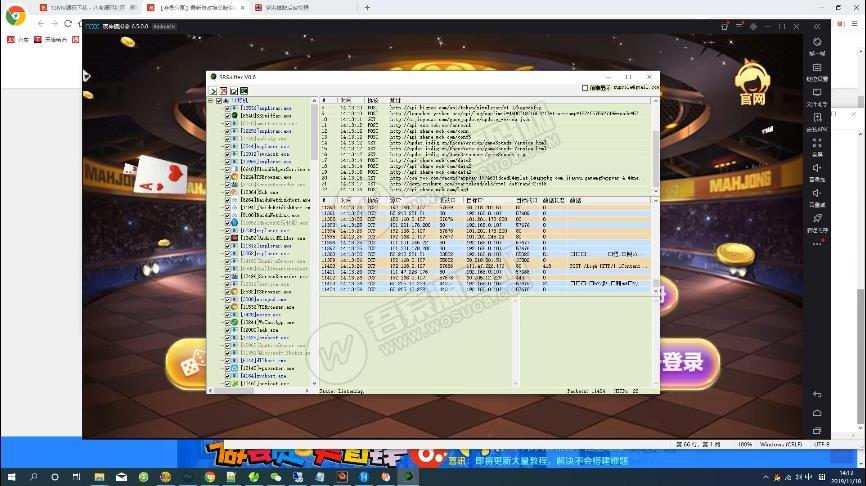Click the UTF-8 encoding in Notepad status bar
Viewport: 866px width, 486px height.
pyautogui.click(x=821, y=444)
